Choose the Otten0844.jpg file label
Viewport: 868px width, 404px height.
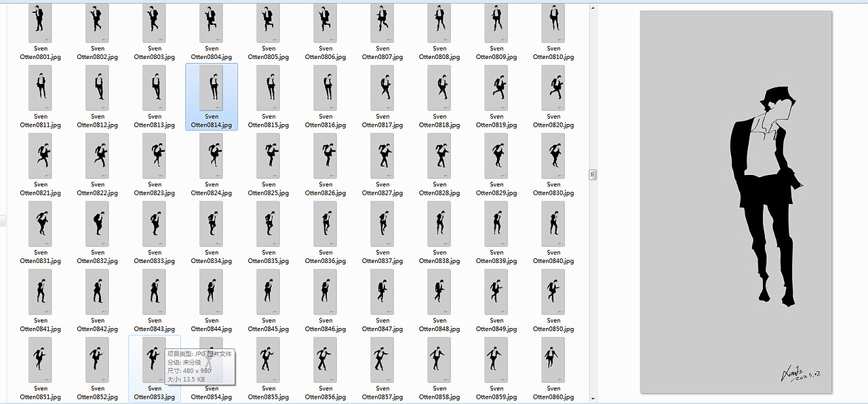[x=212, y=325]
